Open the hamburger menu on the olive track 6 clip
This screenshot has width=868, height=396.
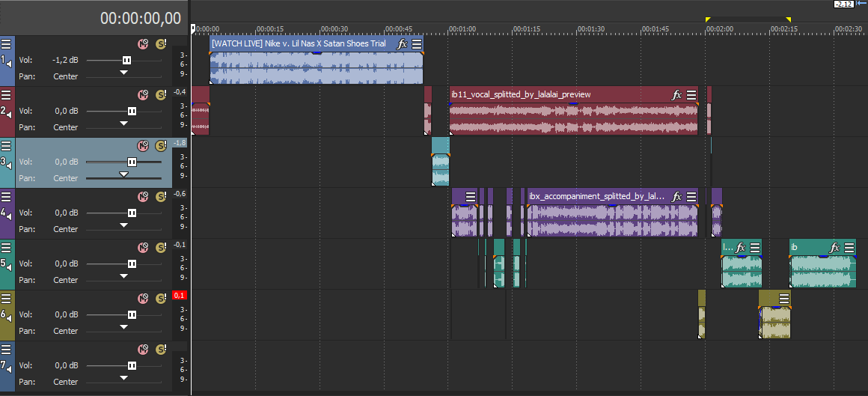point(783,299)
